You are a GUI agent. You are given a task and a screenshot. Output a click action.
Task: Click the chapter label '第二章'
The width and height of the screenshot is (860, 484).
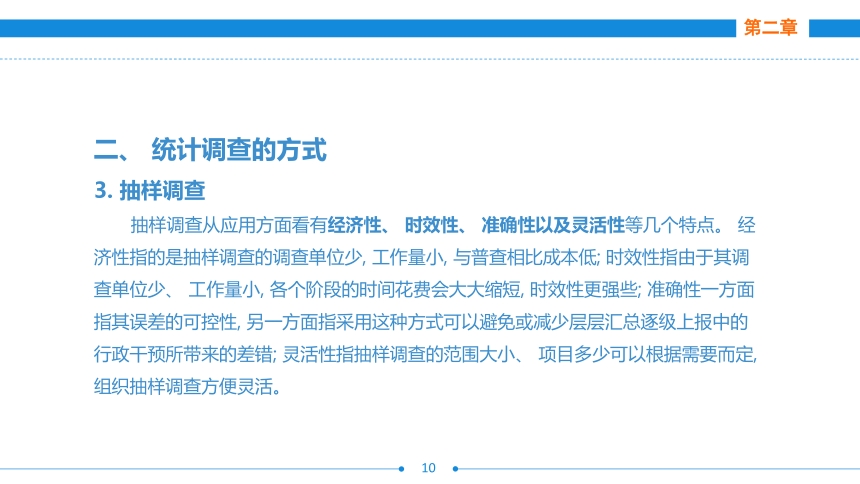[x=770, y=27]
